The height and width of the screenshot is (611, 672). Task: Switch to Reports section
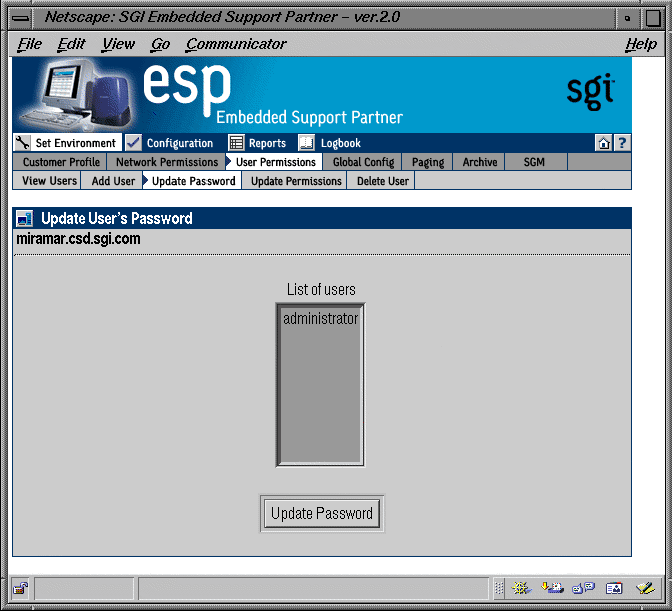click(267, 143)
